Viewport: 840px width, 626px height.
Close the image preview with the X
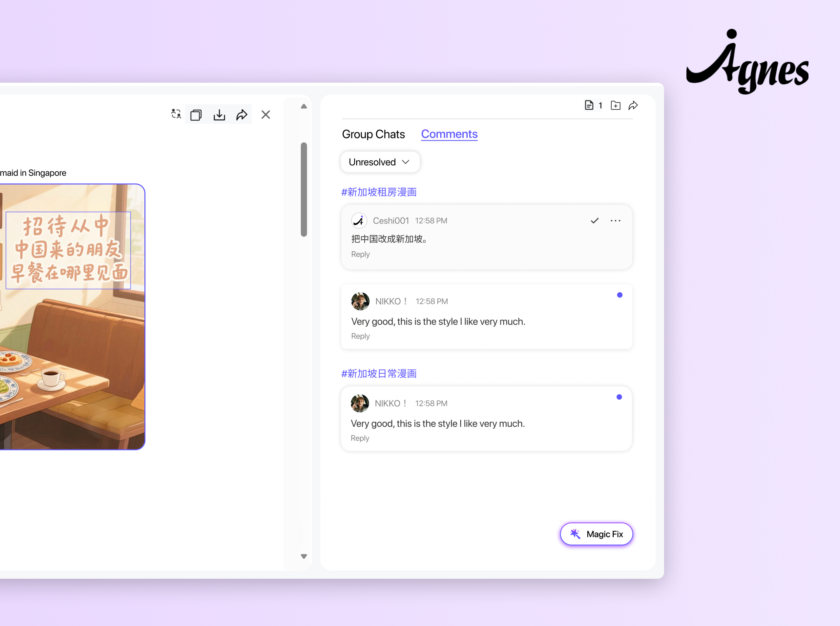[x=265, y=115]
